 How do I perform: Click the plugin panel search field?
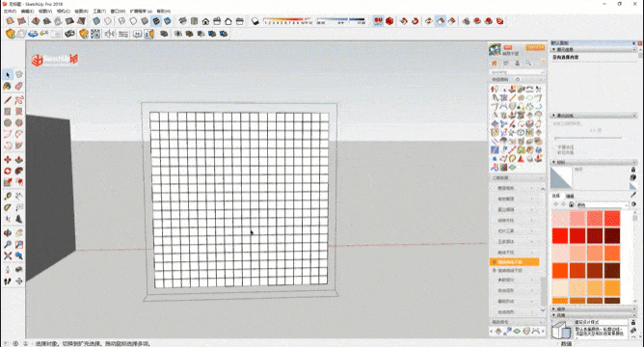pos(517,72)
